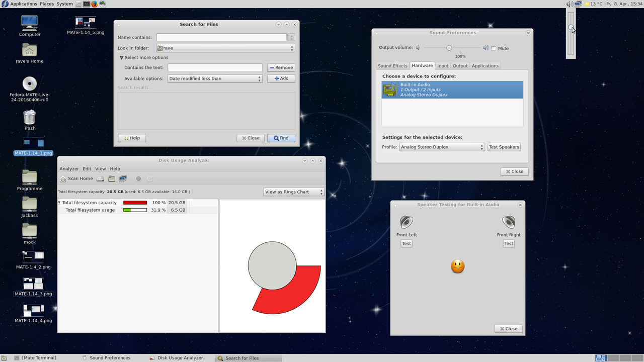The height and width of the screenshot is (362, 644).
Task: Select the Trash desktop icon
Action: [30, 118]
